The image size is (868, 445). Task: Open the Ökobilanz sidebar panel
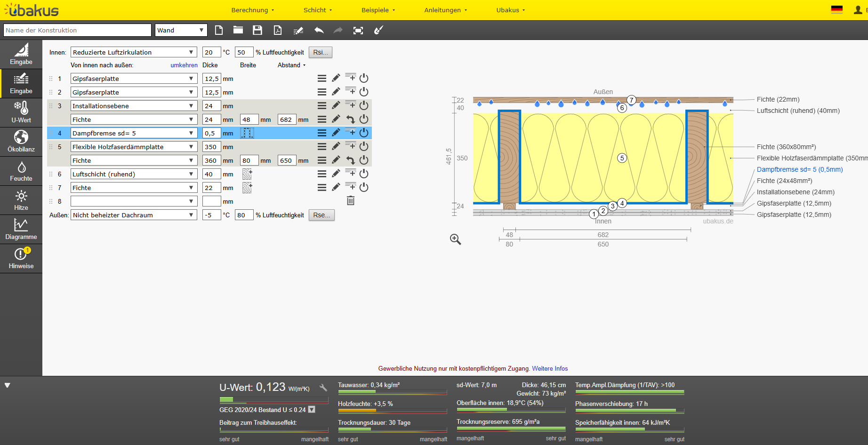tap(21, 142)
